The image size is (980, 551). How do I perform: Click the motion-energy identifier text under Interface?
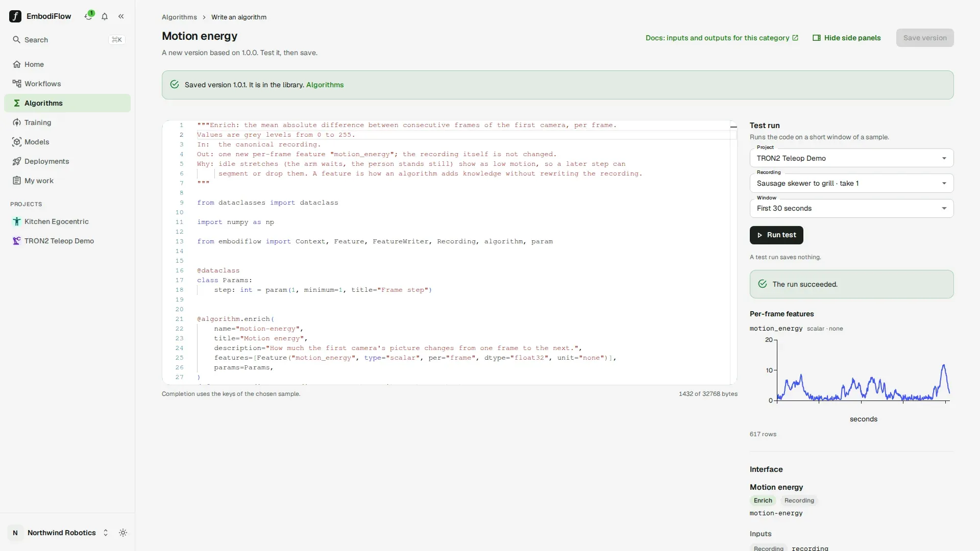pos(776,513)
